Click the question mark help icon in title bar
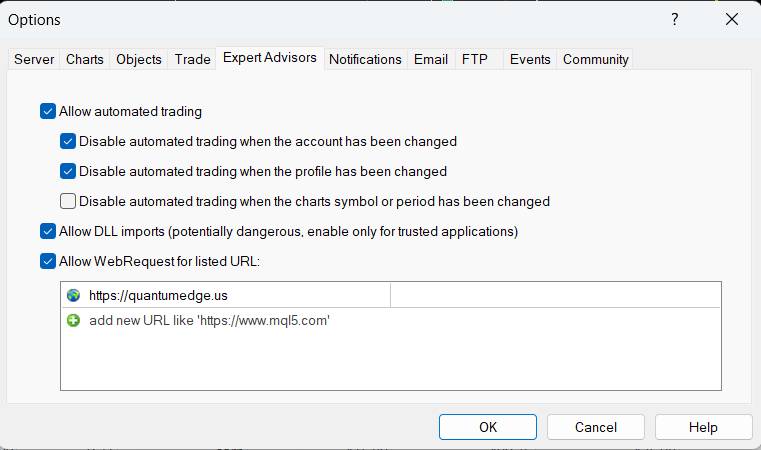Image resolution: width=761 pixels, height=450 pixels. (x=675, y=19)
